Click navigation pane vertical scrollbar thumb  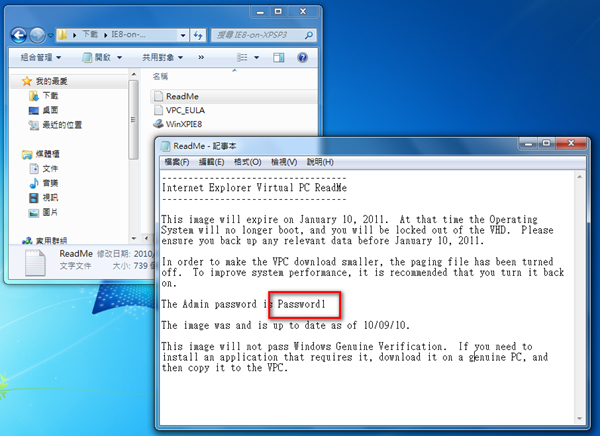[134, 119]
